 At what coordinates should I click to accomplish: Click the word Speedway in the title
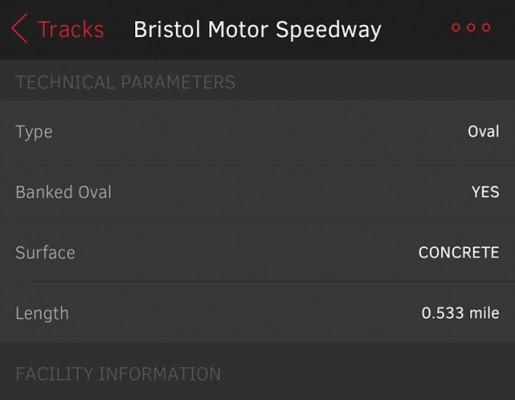[x=328, y=30]
